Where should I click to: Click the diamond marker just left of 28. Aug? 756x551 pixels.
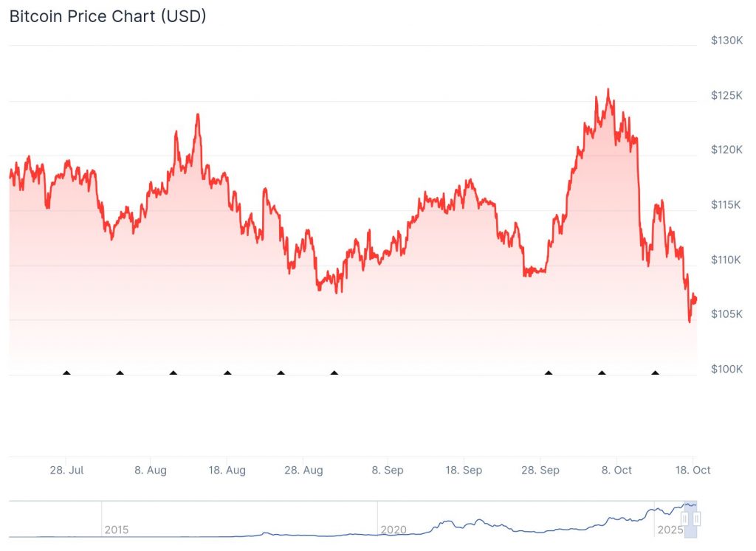click(281, 373)
